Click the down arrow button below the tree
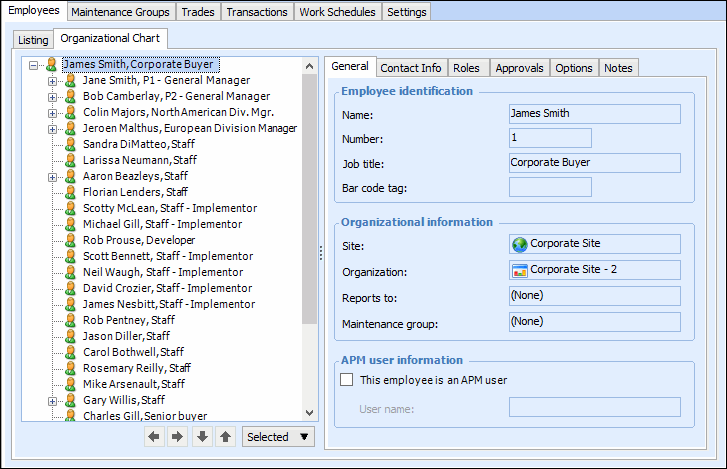The image size is (727, 469). (x=202, y=437)
